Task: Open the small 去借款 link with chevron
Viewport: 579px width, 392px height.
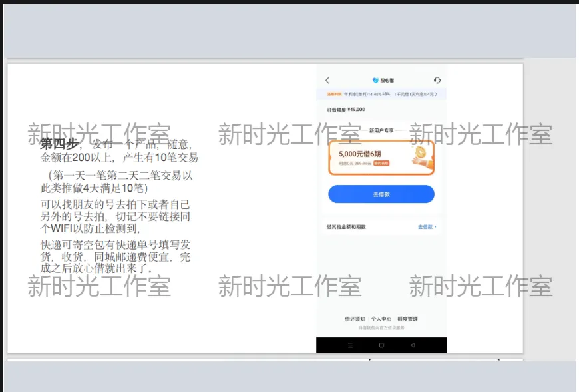Action: [427, 227]
